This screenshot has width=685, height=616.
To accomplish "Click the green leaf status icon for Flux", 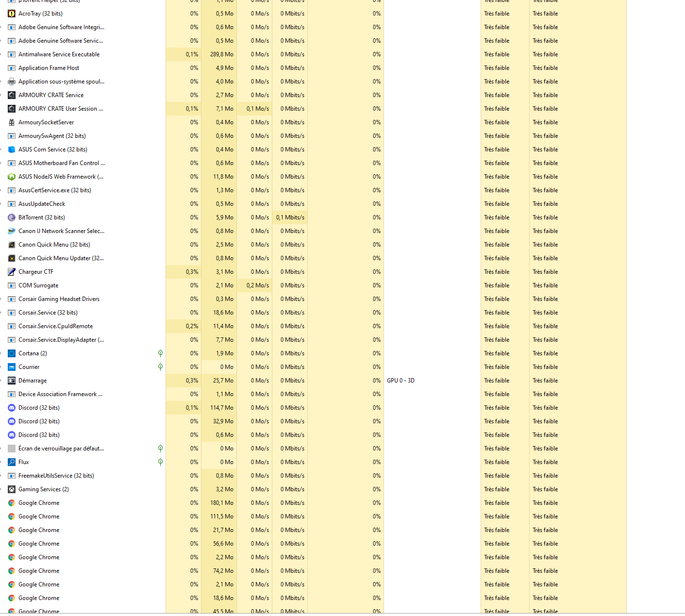I will tap(160, 462).
